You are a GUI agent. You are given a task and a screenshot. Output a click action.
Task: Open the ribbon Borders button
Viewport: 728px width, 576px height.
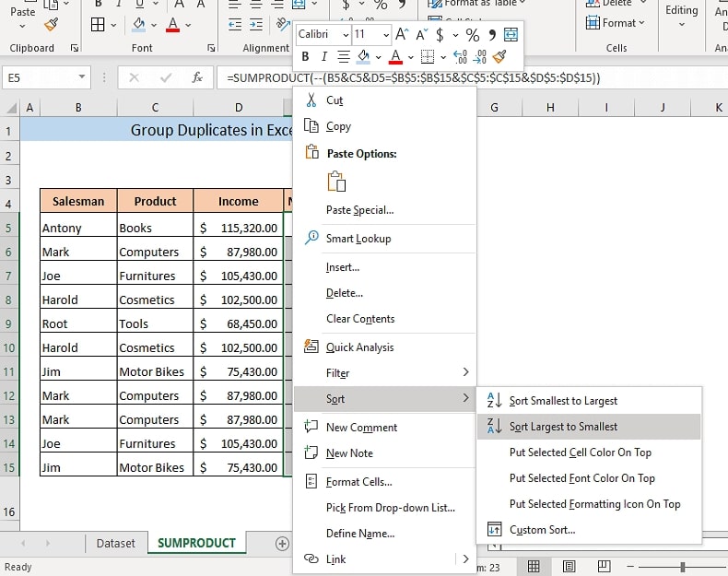pyautogui.click(x=98, y=24)
